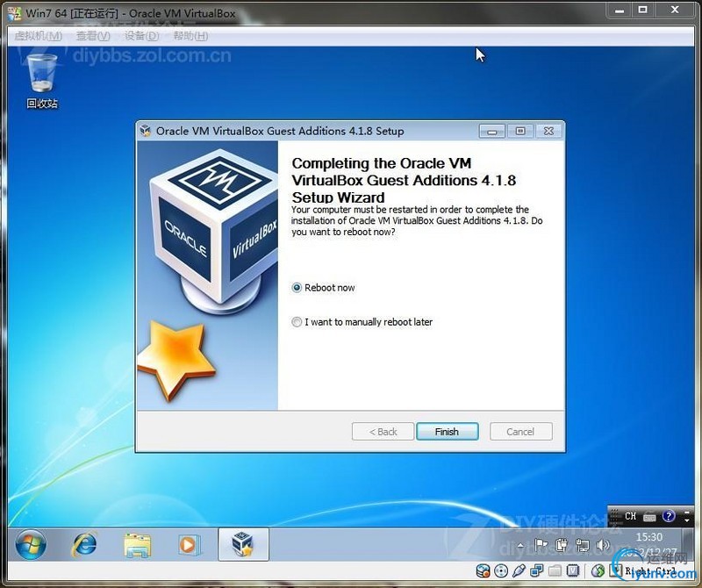The image size is (702, 588).
Task: Open Windows Explorer folder on taskbar
Action: point(138,545)
